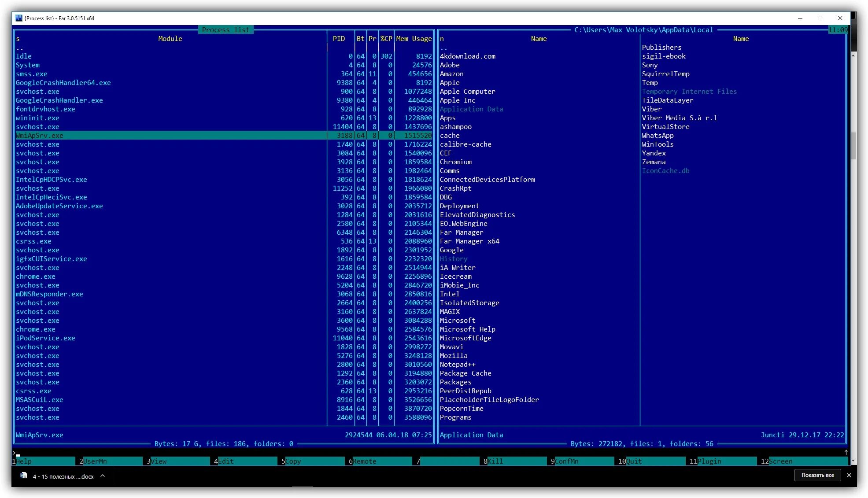Click the %CP column header

386,39
